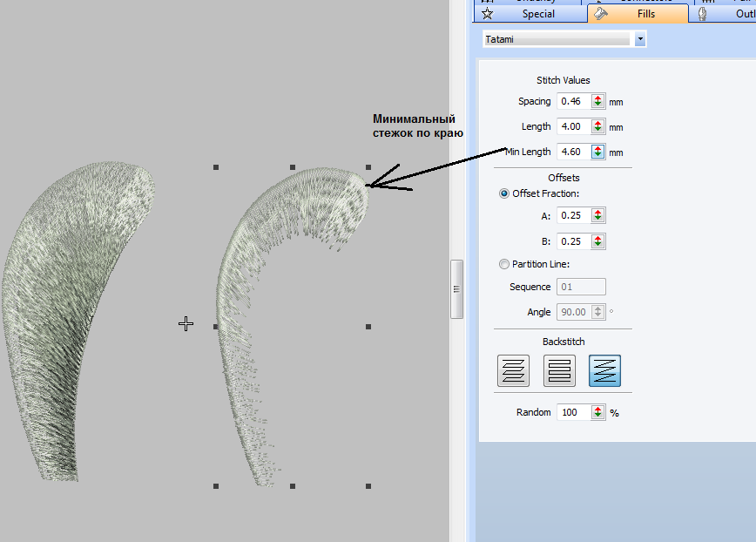Select the Offset Fraction radio button
This screenshot has width=756, height=542.
click(505, 193)
